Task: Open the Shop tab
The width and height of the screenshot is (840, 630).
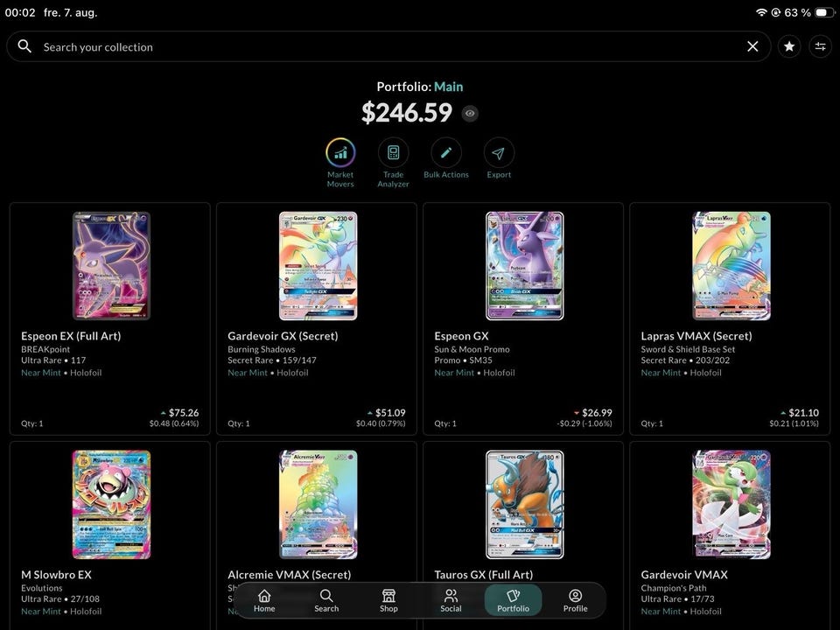Action: click(x=388, y=600)
